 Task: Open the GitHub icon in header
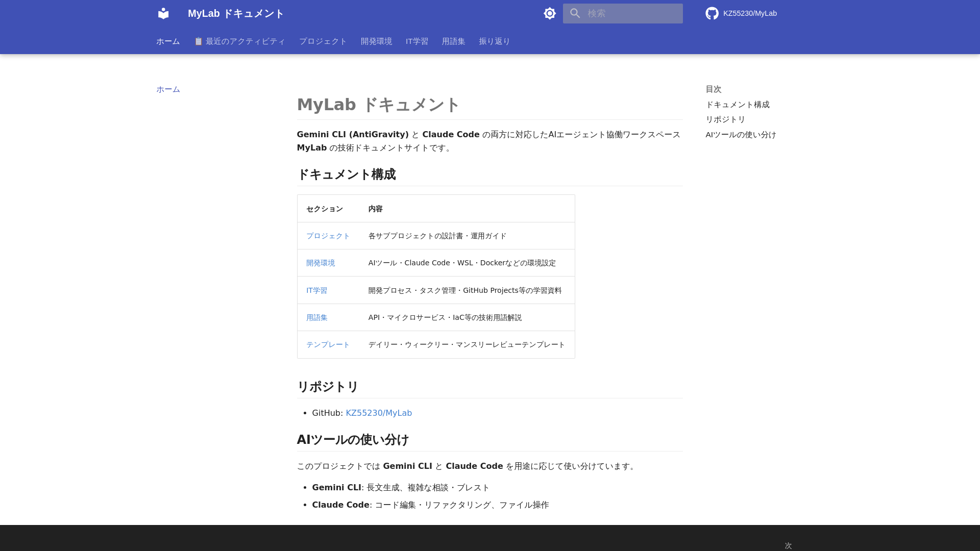pos(712,13)
